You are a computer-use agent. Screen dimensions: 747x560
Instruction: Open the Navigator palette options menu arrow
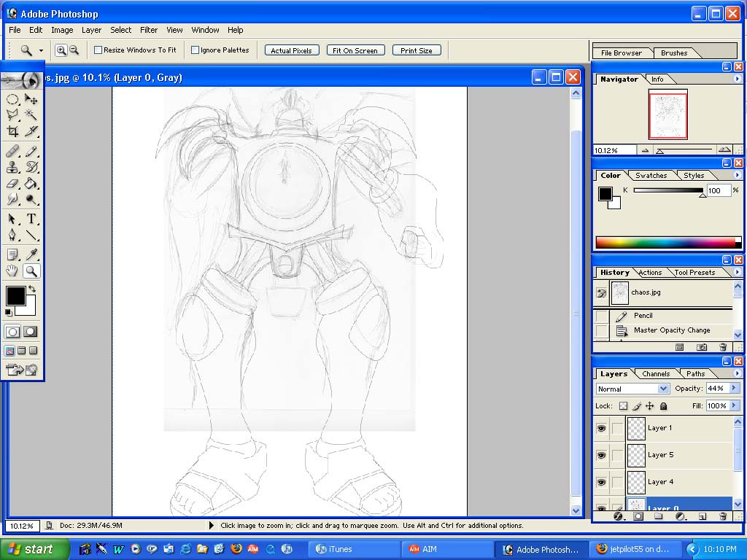(x=737, y=79)
